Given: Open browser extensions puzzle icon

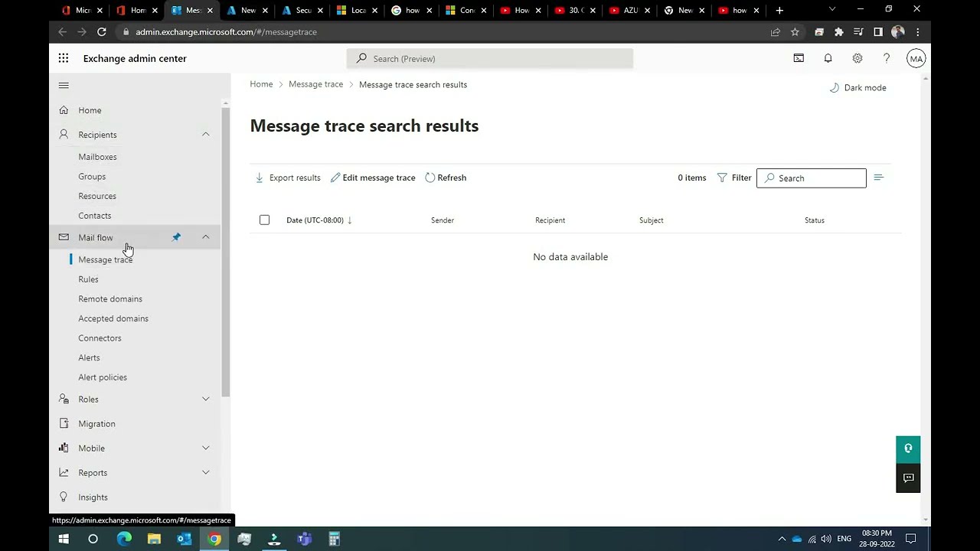Looking at the screenshot, I should tap(838, 32).
